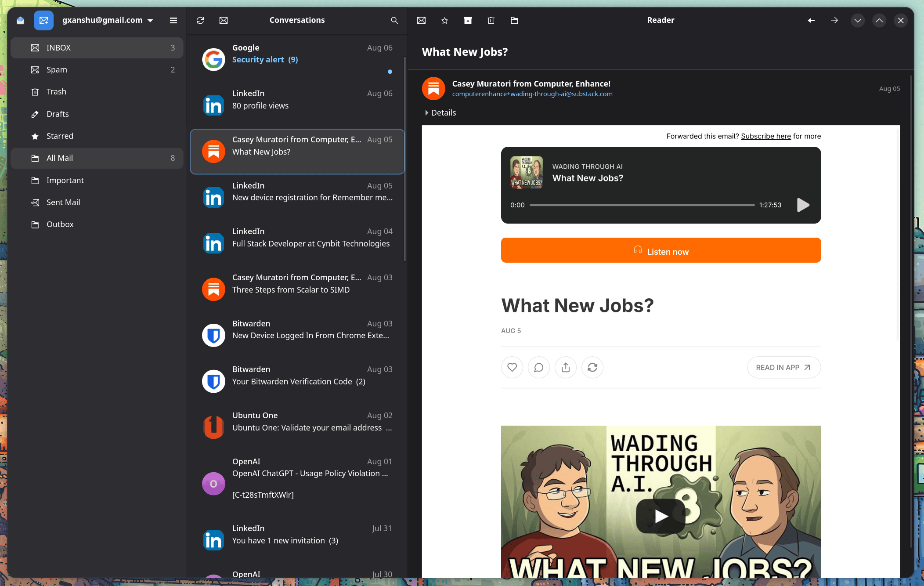
Task: Select the blue mail account icon
Action: point(43,20)
